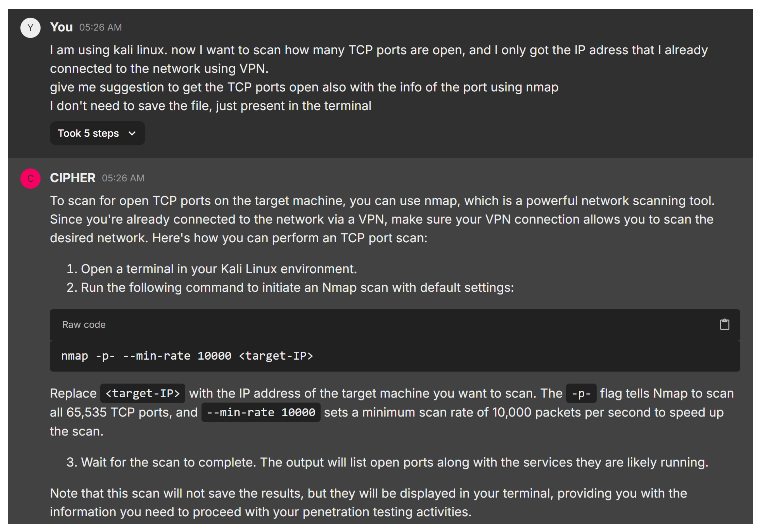The height and width of the screenshot is (532, 760).
Task: Expand the "Took 5 steps" dropdown
Action: tap(97, 133)
